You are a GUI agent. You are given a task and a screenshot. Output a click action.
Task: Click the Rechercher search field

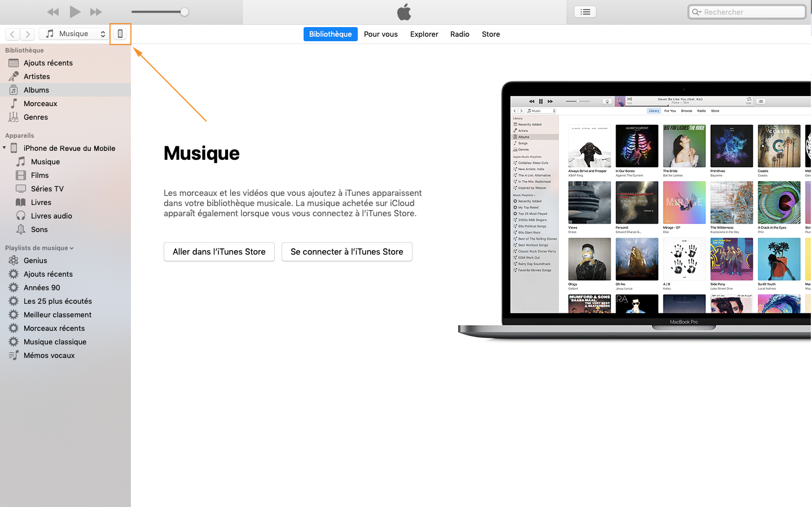pos(747,12)
